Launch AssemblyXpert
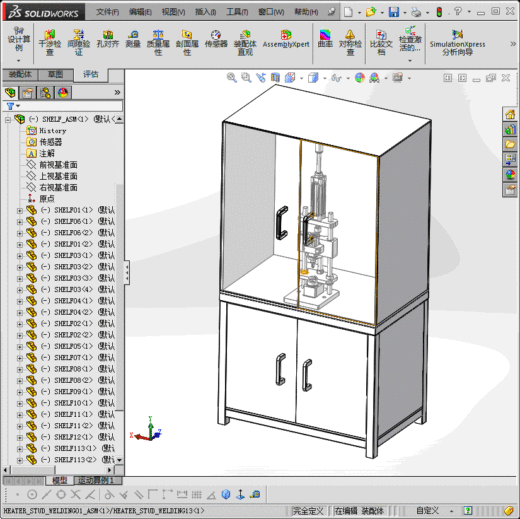The width and height of the screenshot is (520, 519). tap(286, 39)
